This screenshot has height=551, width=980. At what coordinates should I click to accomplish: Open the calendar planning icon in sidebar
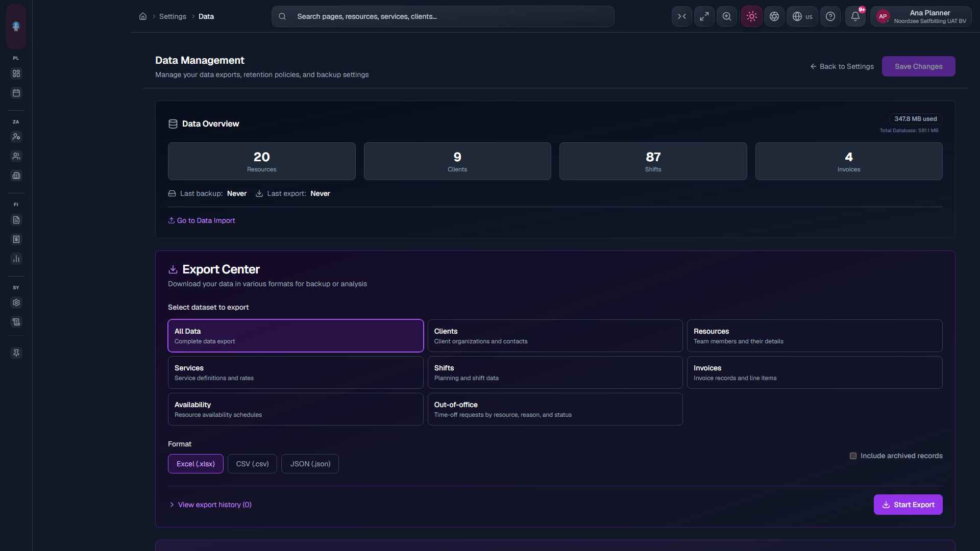(x=16, y=93)
